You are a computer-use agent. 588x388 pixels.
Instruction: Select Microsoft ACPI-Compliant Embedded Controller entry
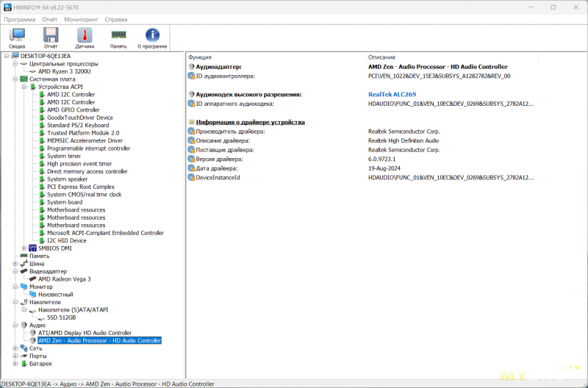tap(105, 233)
